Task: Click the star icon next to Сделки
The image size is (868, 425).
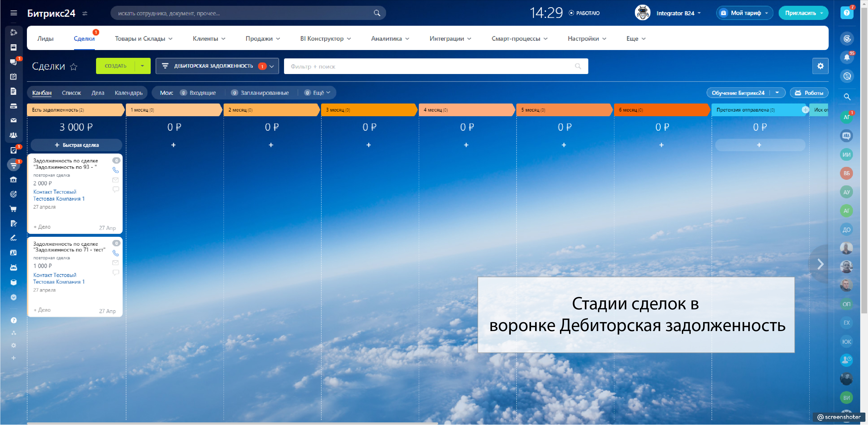Action: [x=73, y=67]
